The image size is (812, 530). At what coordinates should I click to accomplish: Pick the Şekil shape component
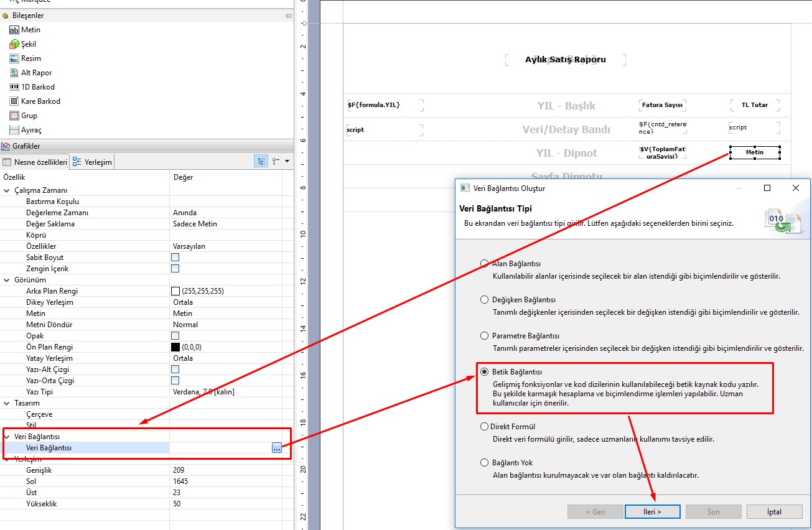[29, 44]
